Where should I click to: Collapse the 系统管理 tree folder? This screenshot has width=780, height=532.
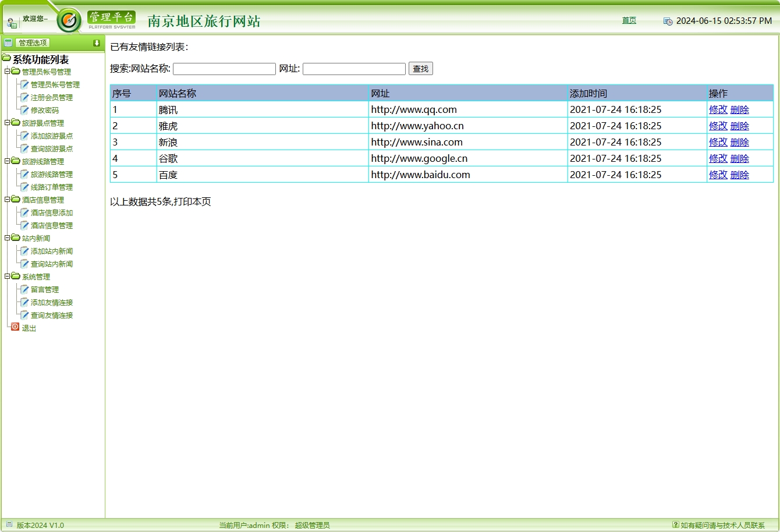(8, 276)
